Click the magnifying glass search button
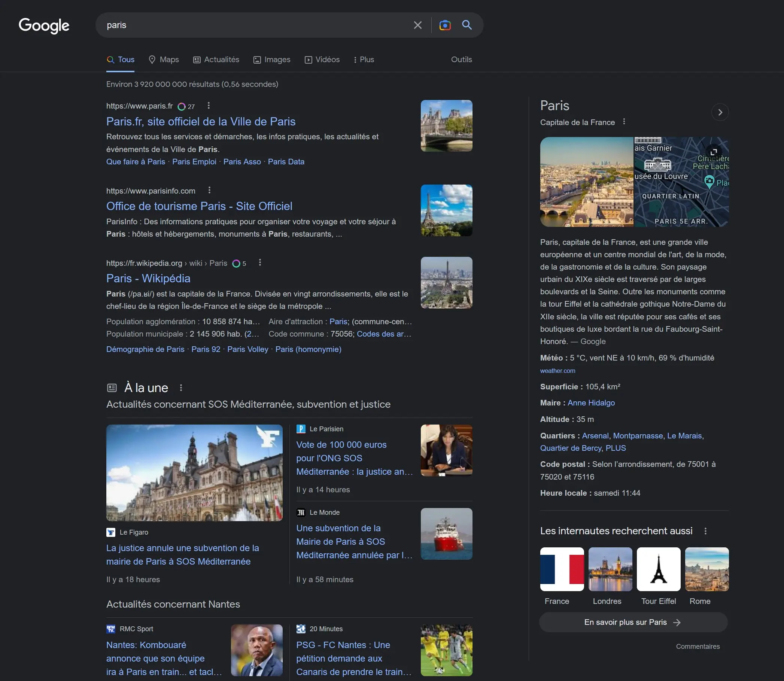This screenshot has height=681, width=784. pos(467,25)
